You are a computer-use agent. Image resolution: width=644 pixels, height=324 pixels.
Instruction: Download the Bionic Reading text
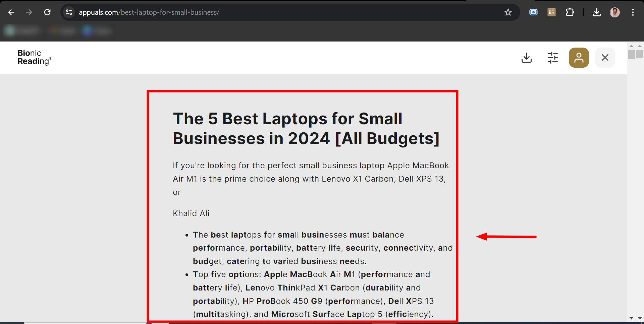[527, 58]
